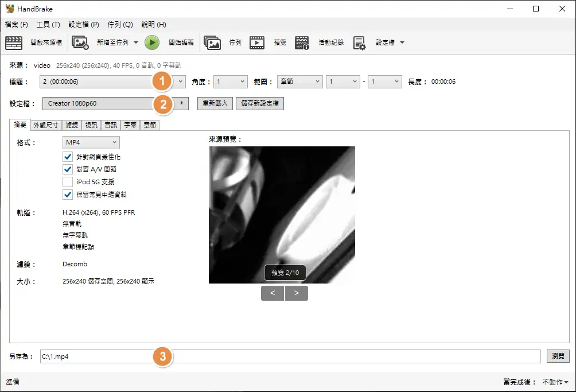Open the 活動紀錄 activity log icon
The width and height of the screenshot is (576, 392).
click(302, 43)
